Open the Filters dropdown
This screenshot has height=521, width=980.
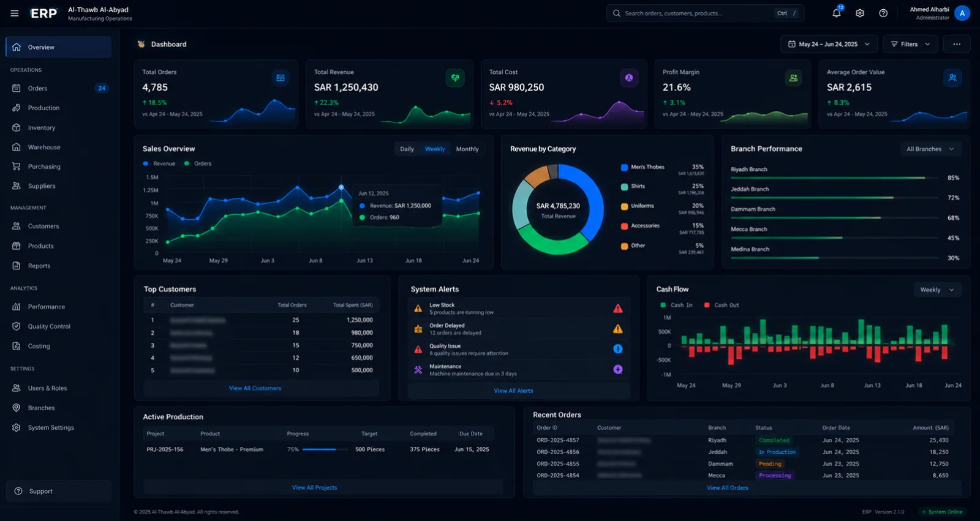tap(910, 44)
